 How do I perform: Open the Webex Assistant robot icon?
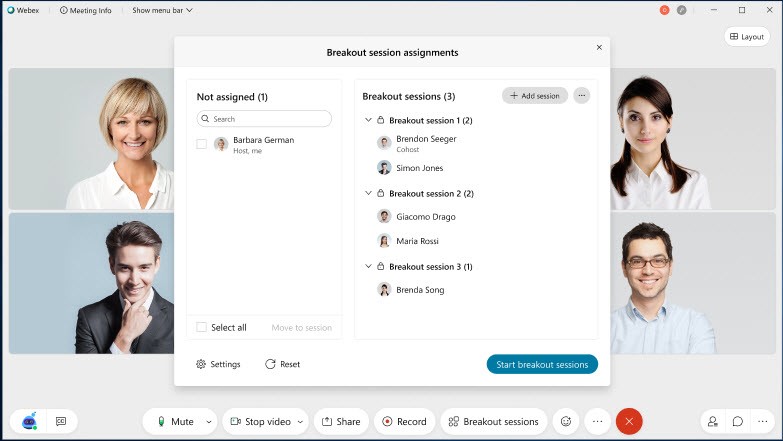pyautogui.click(x=29, y=421)
